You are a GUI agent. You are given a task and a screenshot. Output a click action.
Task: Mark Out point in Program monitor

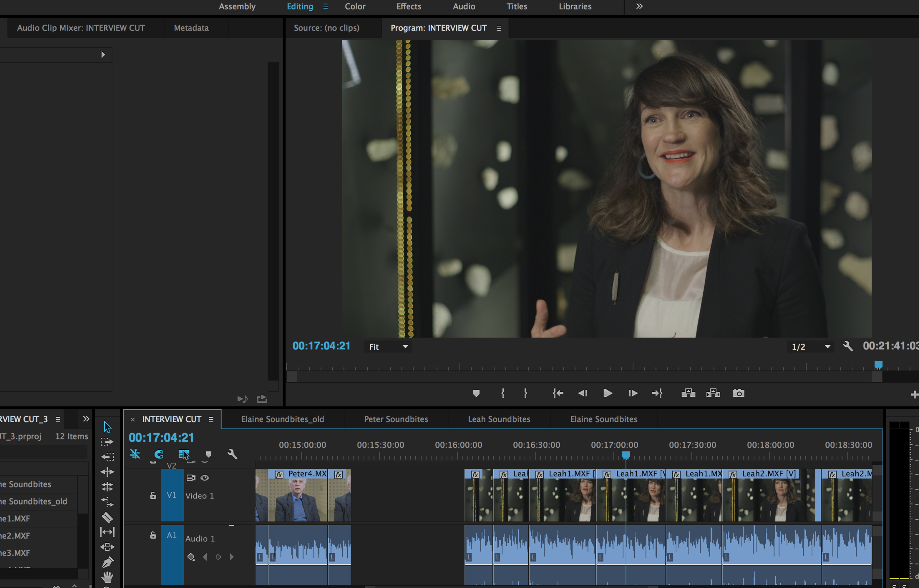[x=526, y=393]
